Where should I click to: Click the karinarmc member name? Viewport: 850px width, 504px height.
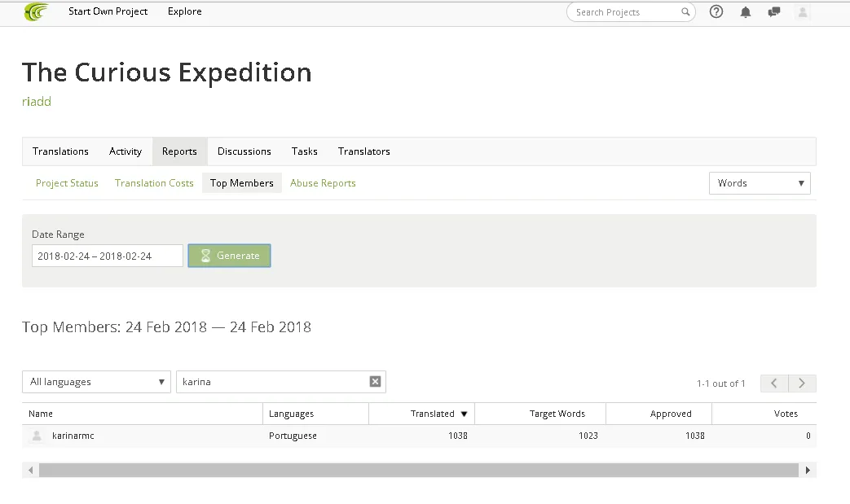click(73, 436)
